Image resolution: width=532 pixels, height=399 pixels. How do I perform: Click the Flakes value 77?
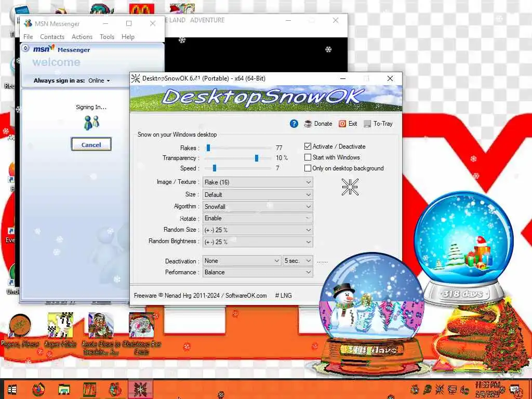tap(279, 148)
